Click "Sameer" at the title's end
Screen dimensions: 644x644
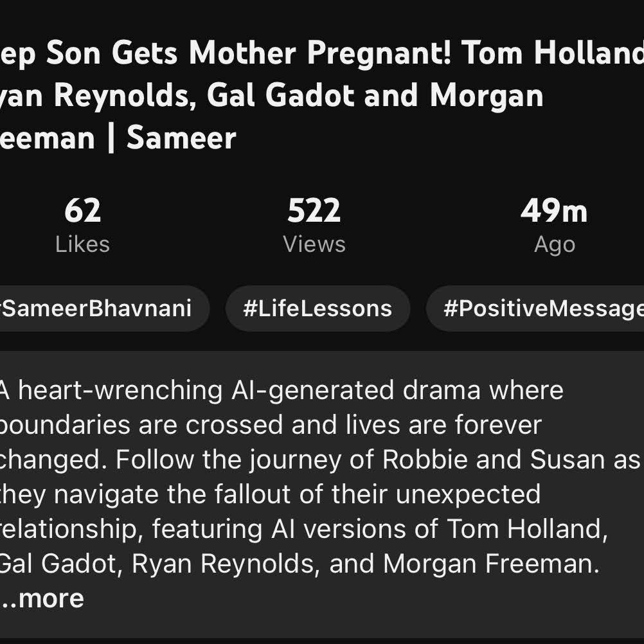click(181, 138)
